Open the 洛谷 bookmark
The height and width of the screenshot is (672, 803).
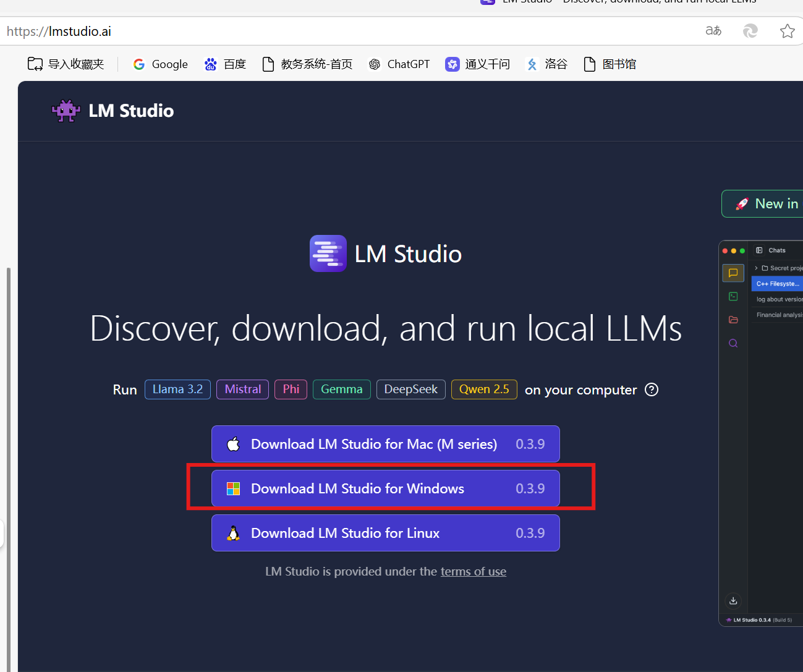(546, 64)
